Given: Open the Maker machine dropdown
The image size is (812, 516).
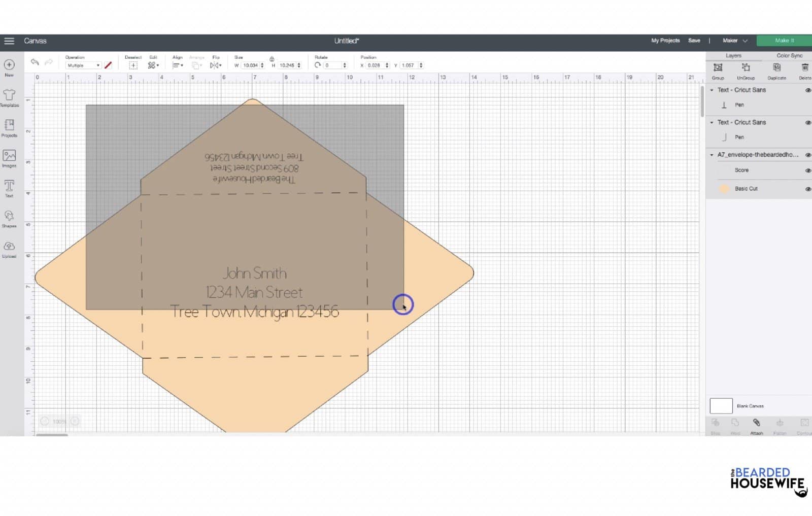Looking at the screenshot, I should tap(735, 41).
